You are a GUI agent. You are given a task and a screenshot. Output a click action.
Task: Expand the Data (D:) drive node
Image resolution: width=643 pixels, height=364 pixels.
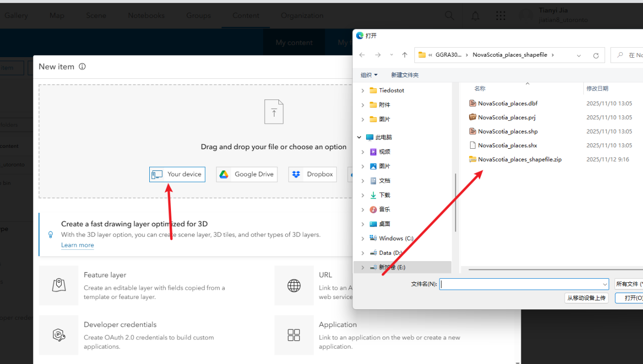[363, 253]
